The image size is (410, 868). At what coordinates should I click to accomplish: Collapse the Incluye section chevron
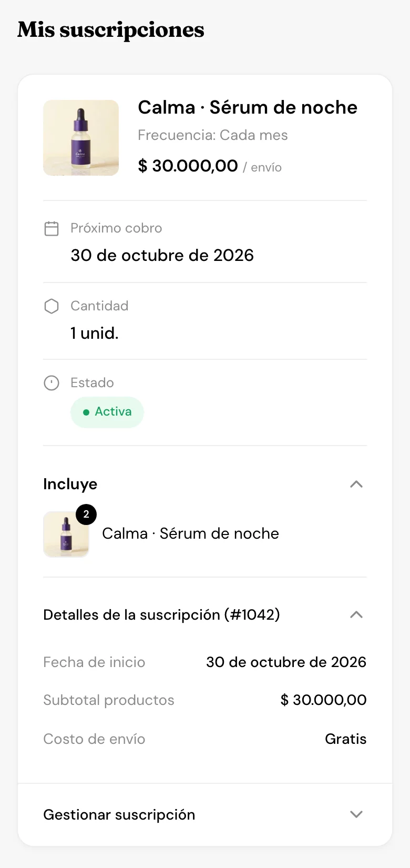[x=356, y=484]
